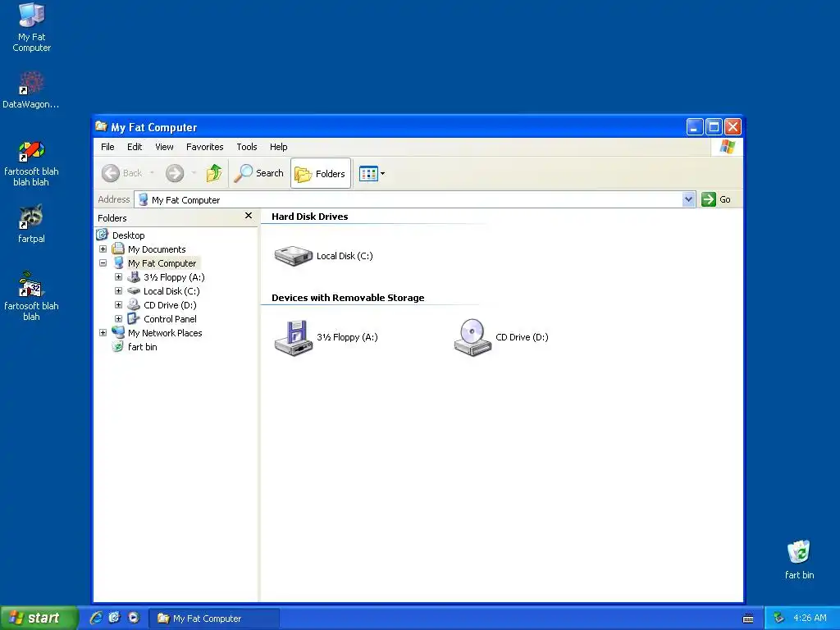The height and width of the screenshot is (630, 840).
Task: Launch the fartosoft blah blah desktop shortcut
Action: [31, 296]
